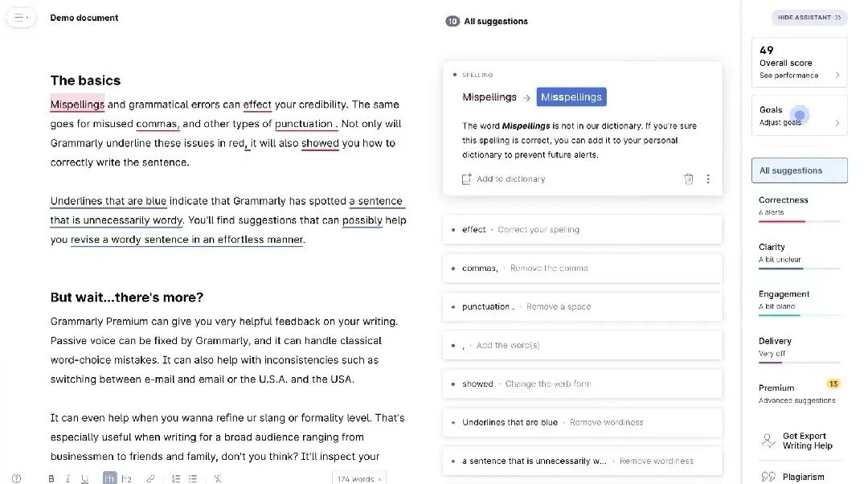Select the Correctness category
The image size is (868, 484).
click(x=800, y=208)
